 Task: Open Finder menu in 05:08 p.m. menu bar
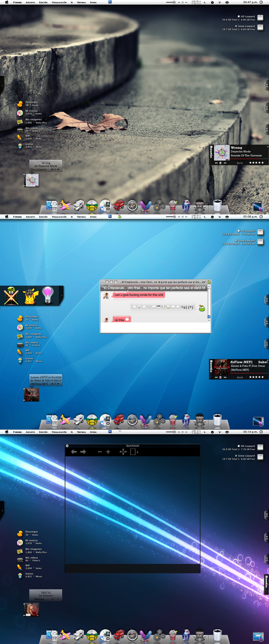[17, 217]
